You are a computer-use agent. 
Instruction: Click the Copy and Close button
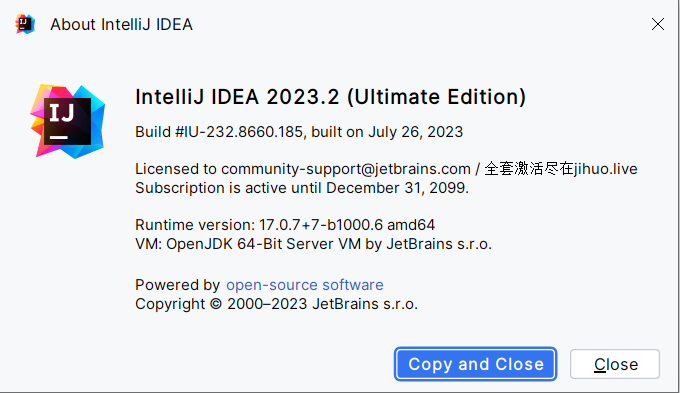click(475, 364)
